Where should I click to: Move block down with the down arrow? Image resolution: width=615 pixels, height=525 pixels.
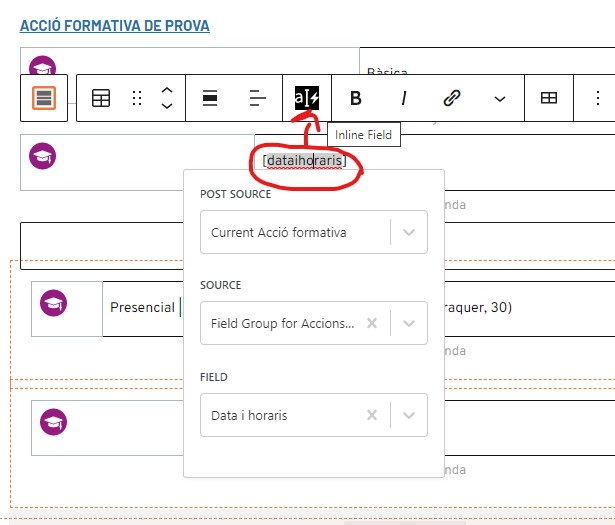167,106
